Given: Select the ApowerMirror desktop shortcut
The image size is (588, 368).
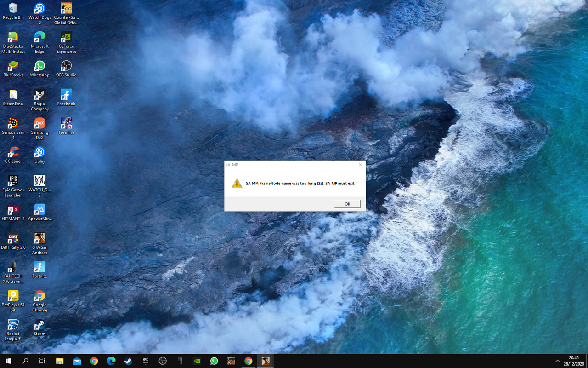Looking at the screenshot, I should click(40, 213).
